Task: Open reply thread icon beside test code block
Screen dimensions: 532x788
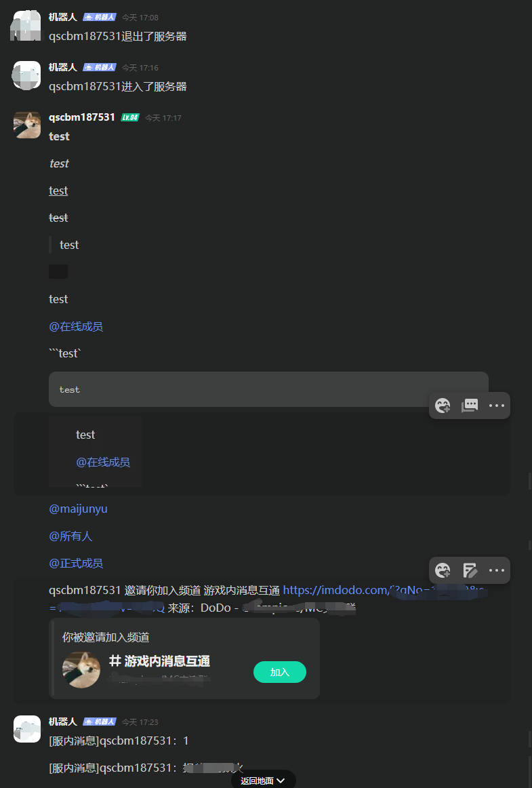Action: (x=470, y=406)
